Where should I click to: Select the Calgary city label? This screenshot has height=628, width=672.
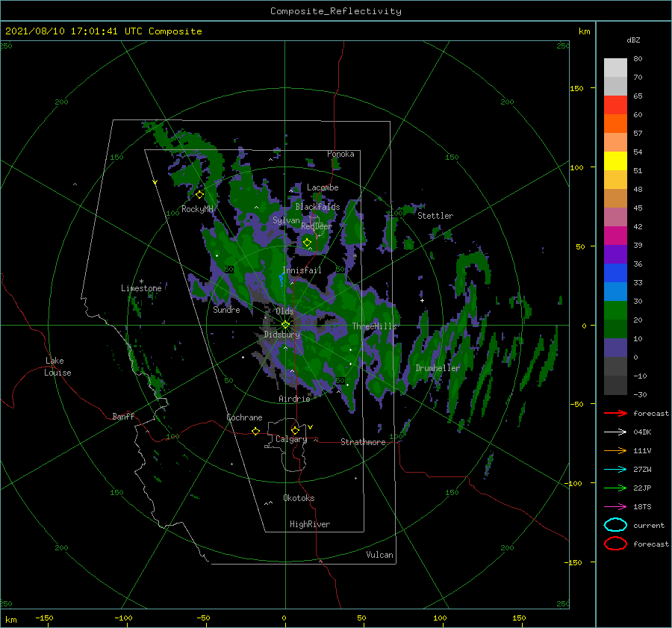point(291,439)
